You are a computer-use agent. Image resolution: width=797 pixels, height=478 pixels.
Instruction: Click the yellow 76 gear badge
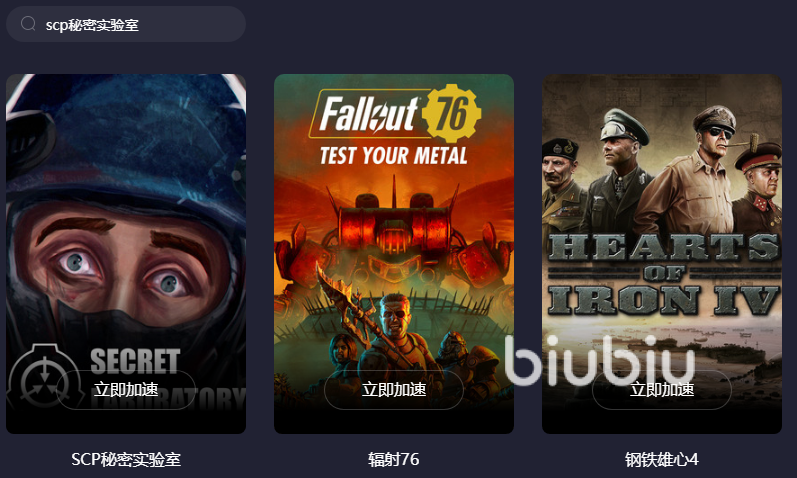tap(451, 113)
